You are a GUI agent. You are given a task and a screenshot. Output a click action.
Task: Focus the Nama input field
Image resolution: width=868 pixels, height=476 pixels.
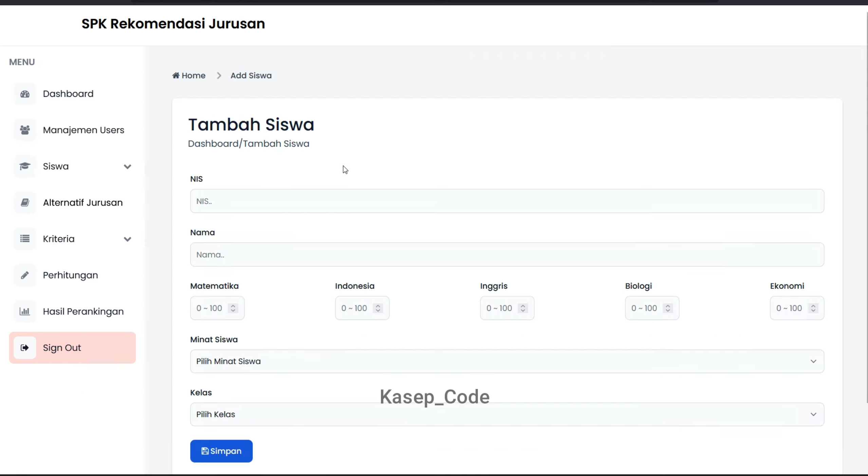pyautogui.click(x=507, y=254)
